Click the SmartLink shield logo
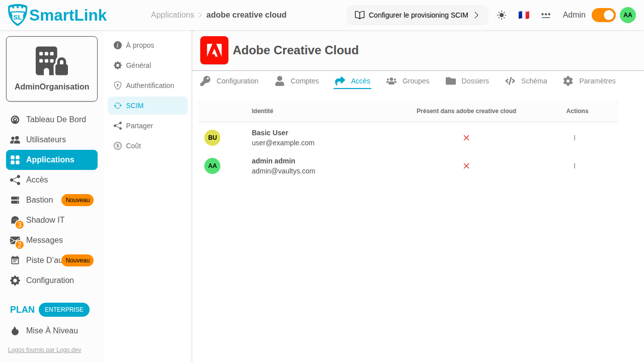 (x=18, y=15)
